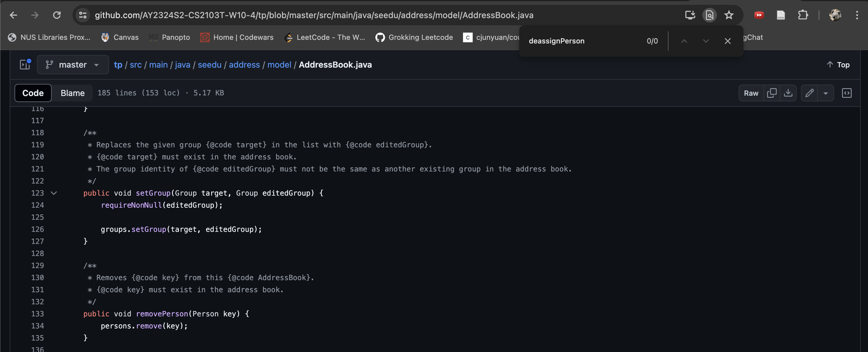Open browser extensions puzzle icon
868x352 pixels.
(x=803, y=15)
